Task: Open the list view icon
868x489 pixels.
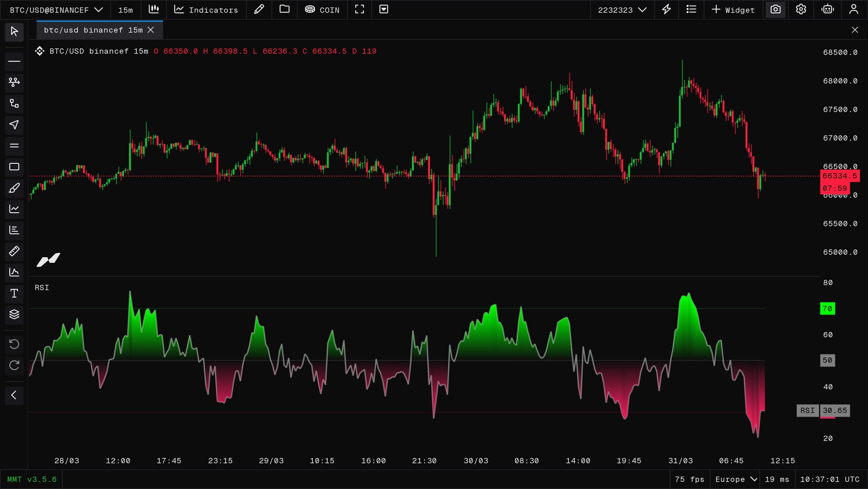Action: click(x=691, y=10)
